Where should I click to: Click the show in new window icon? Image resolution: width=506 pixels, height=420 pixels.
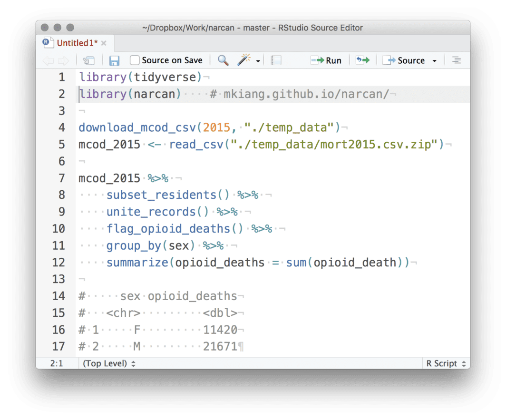click(88, 60)
